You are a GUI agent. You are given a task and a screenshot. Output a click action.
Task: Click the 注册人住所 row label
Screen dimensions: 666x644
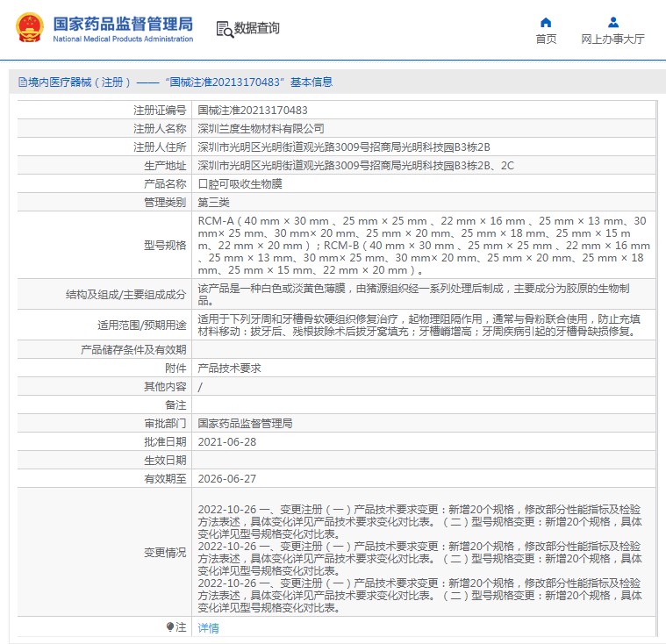(160, 147)
